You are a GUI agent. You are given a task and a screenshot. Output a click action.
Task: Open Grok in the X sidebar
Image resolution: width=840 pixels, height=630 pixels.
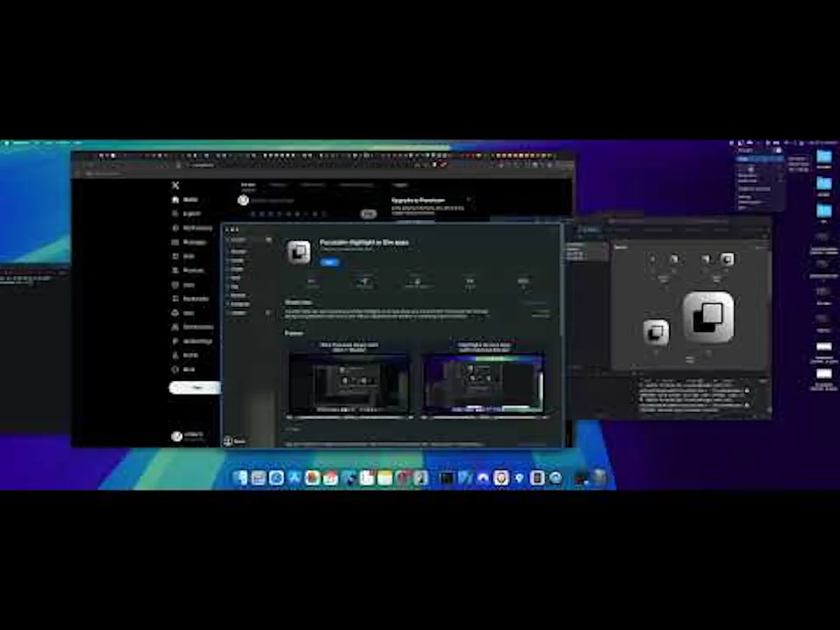click(x=184, y=256)
